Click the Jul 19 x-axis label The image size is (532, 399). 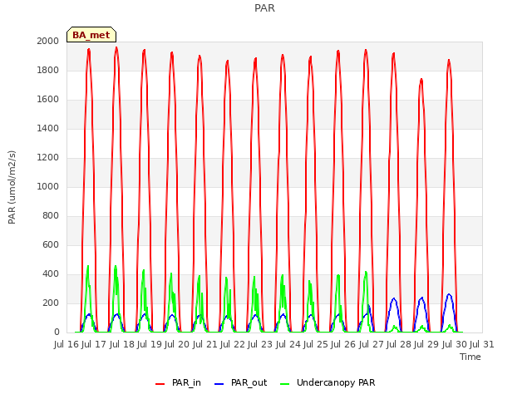[150, 345]
